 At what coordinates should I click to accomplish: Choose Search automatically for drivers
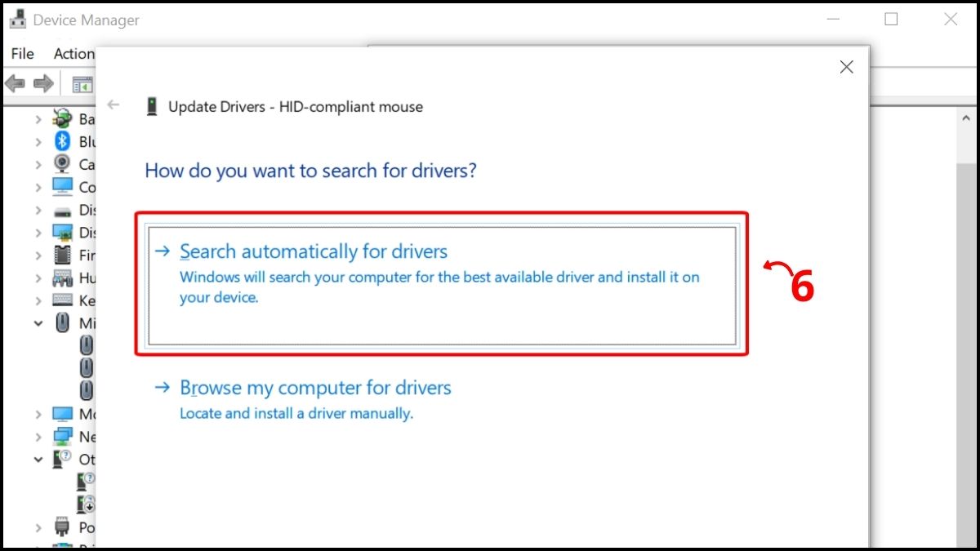pos(314,251)
